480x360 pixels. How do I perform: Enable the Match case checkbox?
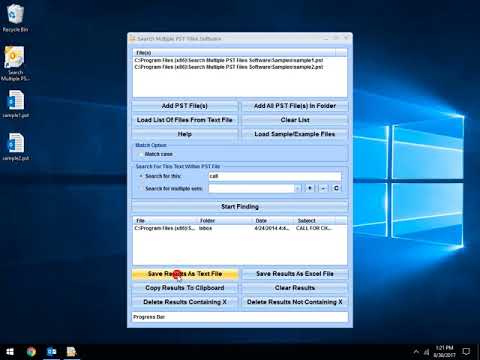click(x=141, y=154)
